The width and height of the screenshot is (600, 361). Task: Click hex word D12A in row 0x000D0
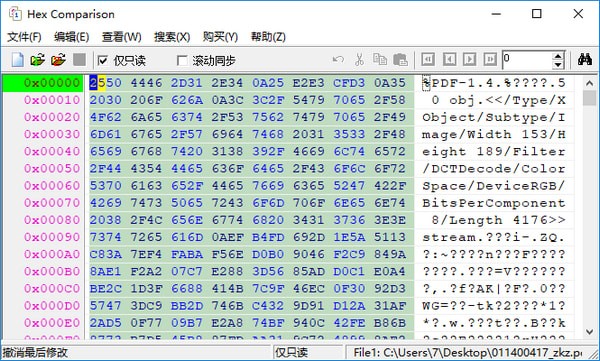coord(349,305)
